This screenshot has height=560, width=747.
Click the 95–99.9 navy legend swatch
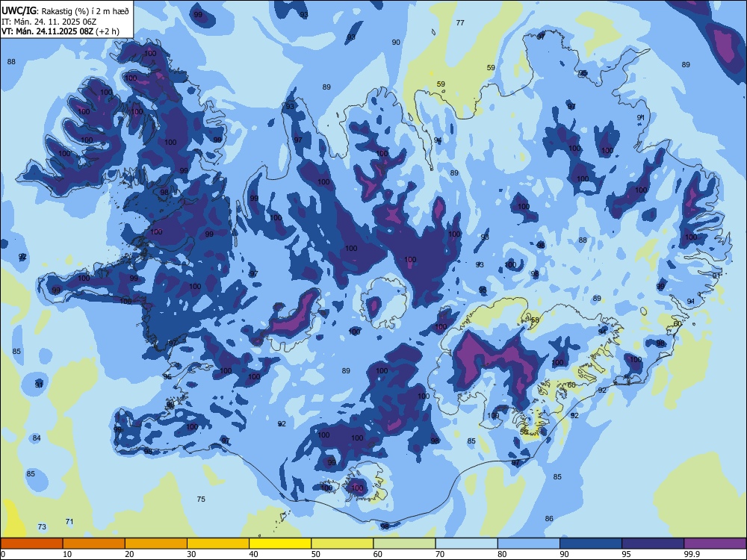(x=653, y=544)
